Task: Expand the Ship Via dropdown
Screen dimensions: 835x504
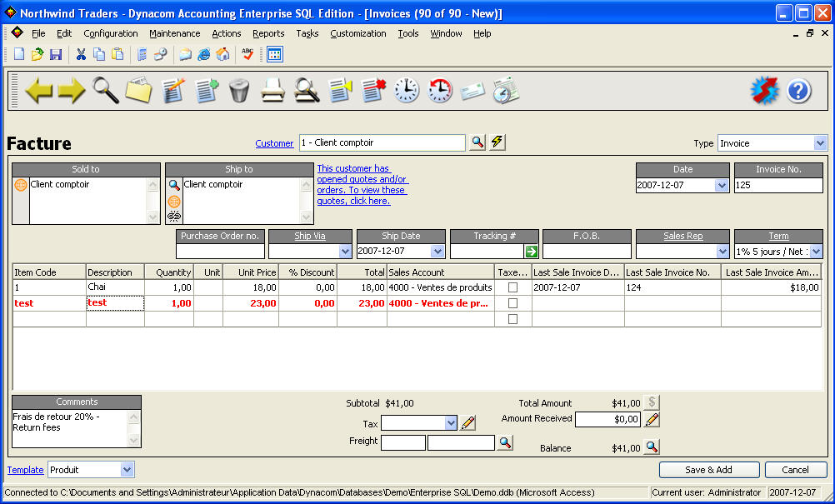Action: point(345,252)
